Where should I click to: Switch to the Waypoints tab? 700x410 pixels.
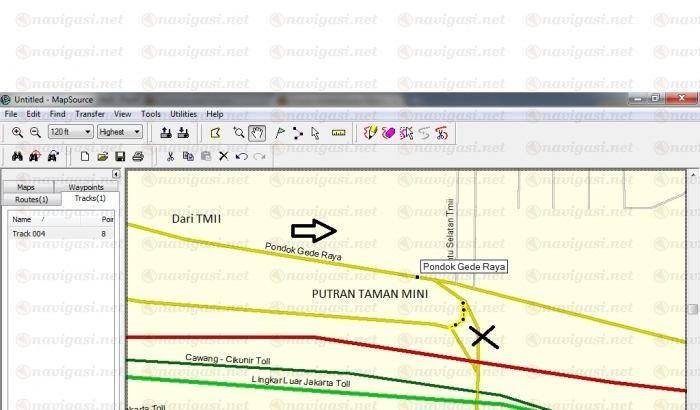85,187
